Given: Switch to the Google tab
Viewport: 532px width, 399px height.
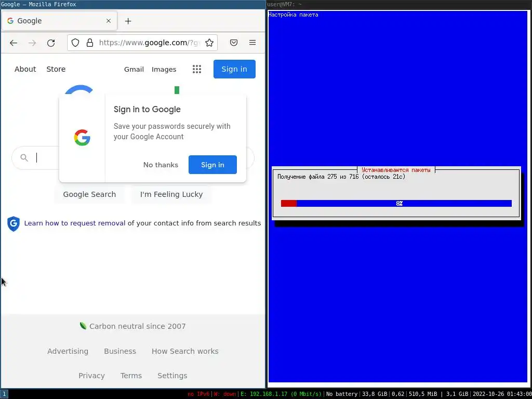Looking at the screenshot, I should coord(59,21).
